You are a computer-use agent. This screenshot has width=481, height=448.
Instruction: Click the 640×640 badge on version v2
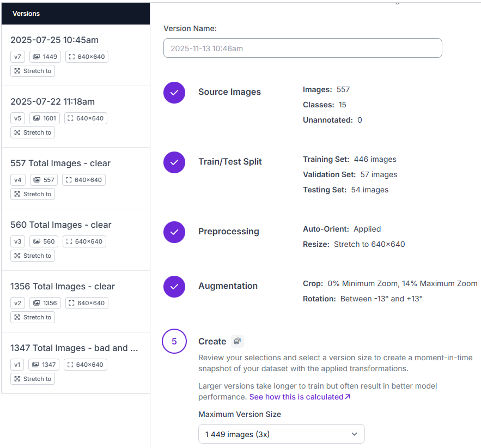pyautogui.click(x=87, y=302)
